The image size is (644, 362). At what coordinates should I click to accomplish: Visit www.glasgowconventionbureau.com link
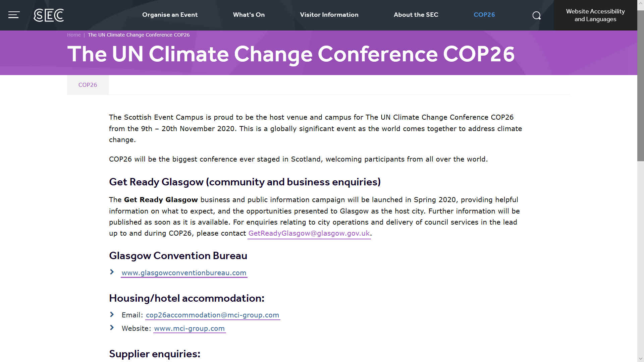184,273
